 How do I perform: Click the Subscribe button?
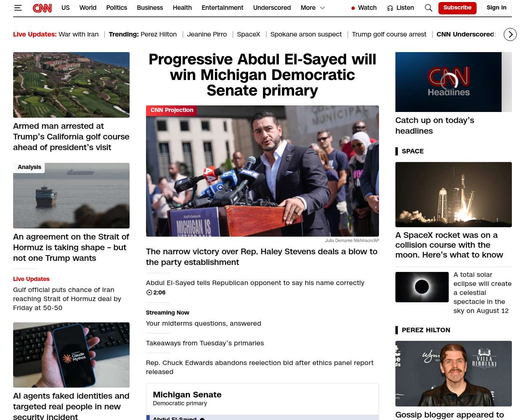click(x=457, y=8)
